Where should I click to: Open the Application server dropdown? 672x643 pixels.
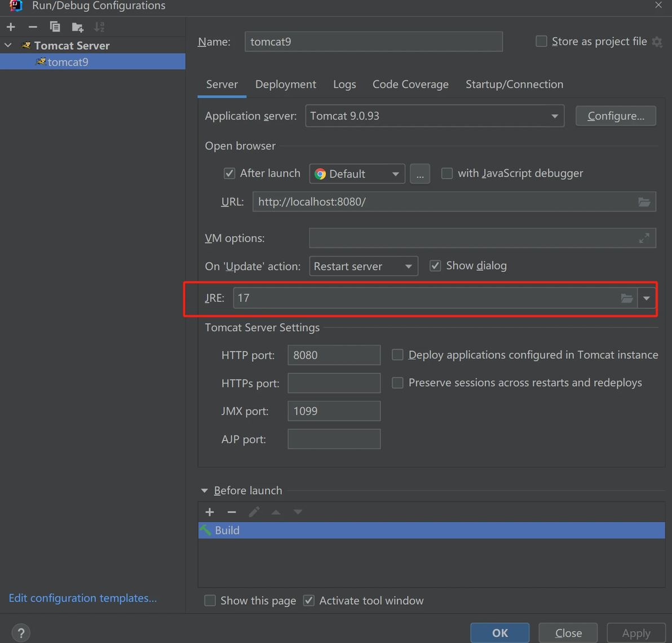(x=435, y=116)
